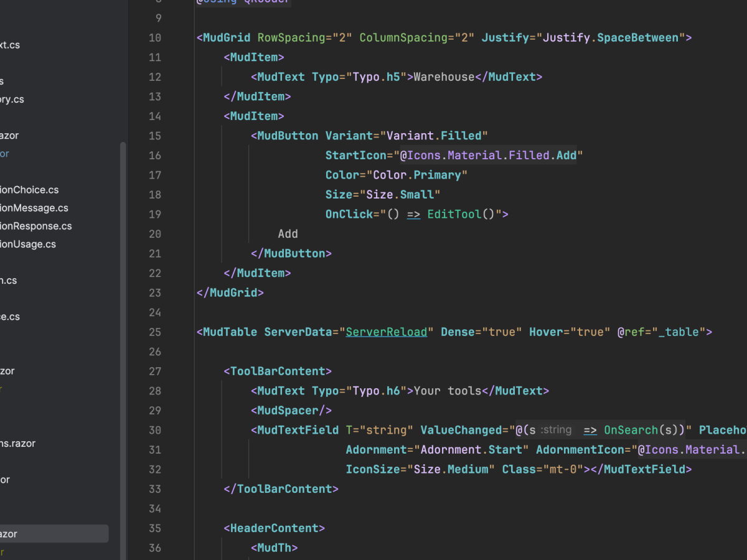Click the opening ToolBarContent tag
Image resolution: width=747 pixels, height=560 pixels.
pyautogui.click(x=277, y=371)
